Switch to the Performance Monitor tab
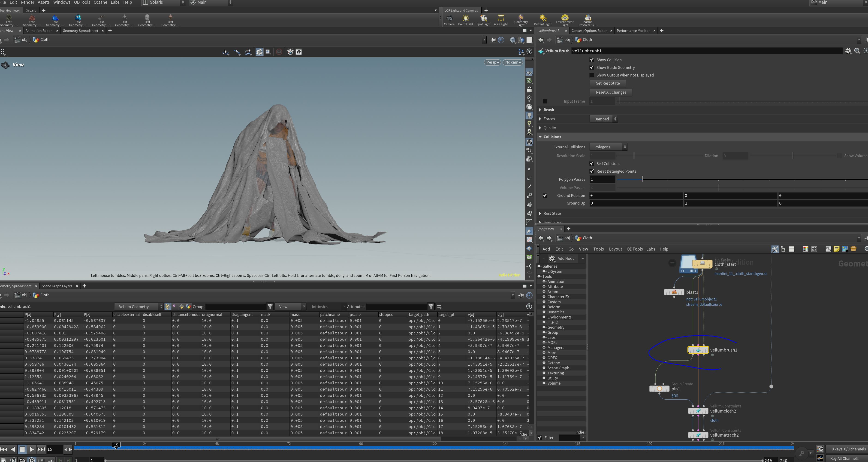 tap(633, 31)
